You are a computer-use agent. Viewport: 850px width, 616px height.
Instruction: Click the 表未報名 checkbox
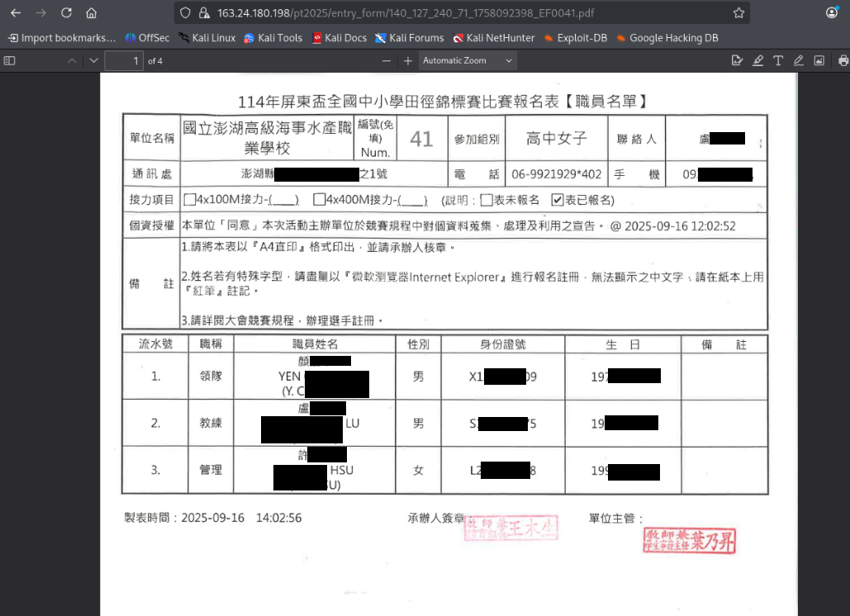tap(487, 201)
